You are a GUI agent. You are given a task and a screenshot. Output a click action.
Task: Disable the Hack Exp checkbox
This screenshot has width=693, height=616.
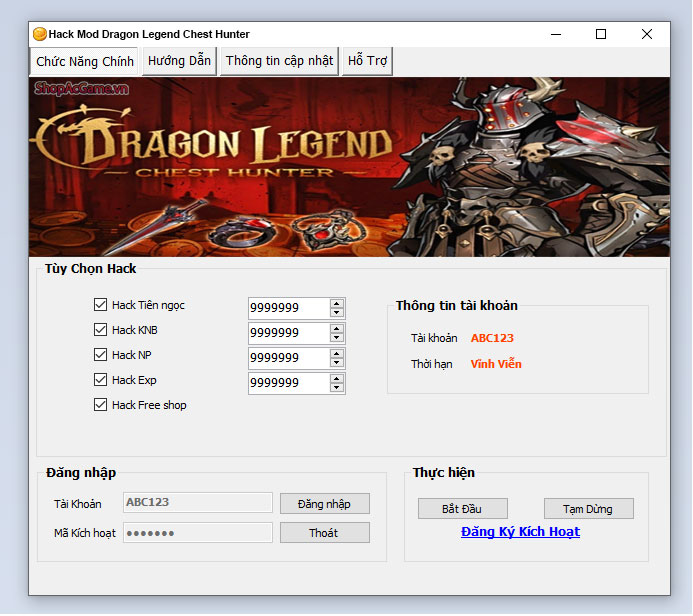[x=100, y=380]
